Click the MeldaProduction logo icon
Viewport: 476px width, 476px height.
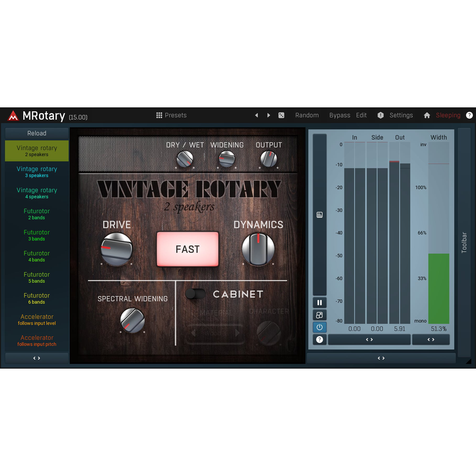coord(13,116)
